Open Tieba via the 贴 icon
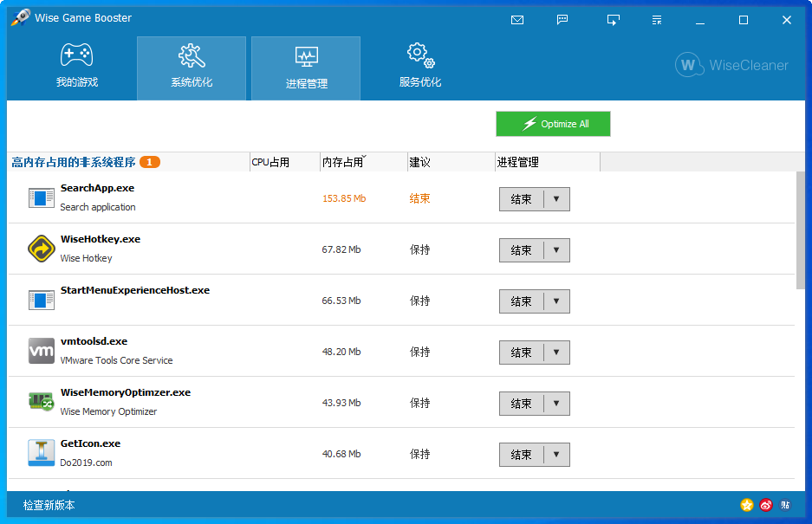This screenshot has width=812, height=524. 786,505
